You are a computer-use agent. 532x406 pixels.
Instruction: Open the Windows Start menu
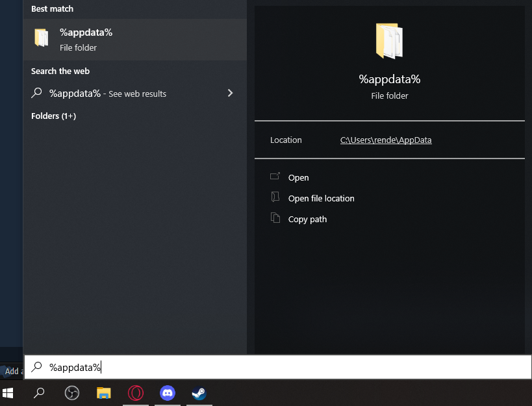pos(8,393)
